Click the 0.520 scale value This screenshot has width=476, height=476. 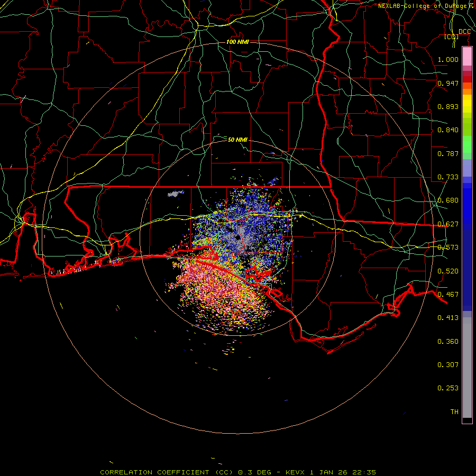(x=448, y=271)
